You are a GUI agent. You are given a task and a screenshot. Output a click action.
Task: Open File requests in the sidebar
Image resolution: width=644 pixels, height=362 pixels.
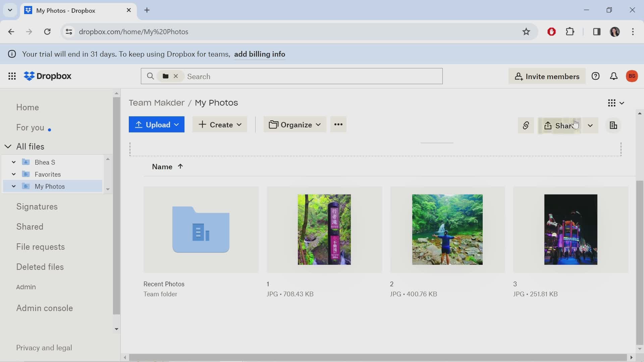pos(41,247)
